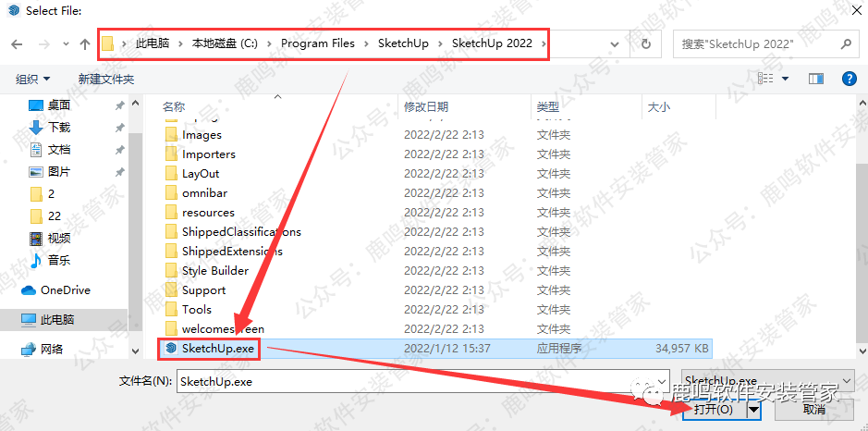Click the 打开(O) button
Viewport: 868px width, 431px height.
715,410
